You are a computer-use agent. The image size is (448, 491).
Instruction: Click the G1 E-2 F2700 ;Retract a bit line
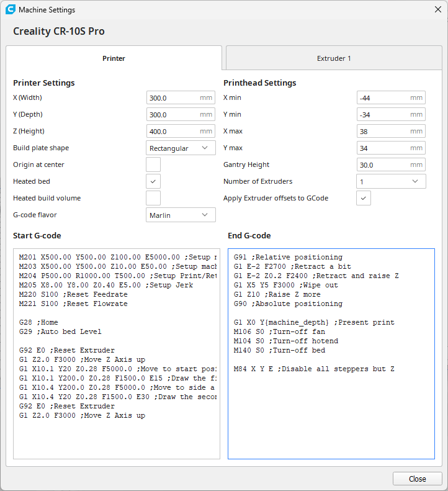(x=292, y=266)
